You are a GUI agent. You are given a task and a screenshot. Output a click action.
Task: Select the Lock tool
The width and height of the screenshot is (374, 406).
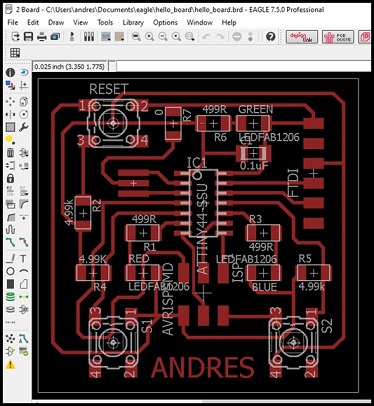point(10,178)
